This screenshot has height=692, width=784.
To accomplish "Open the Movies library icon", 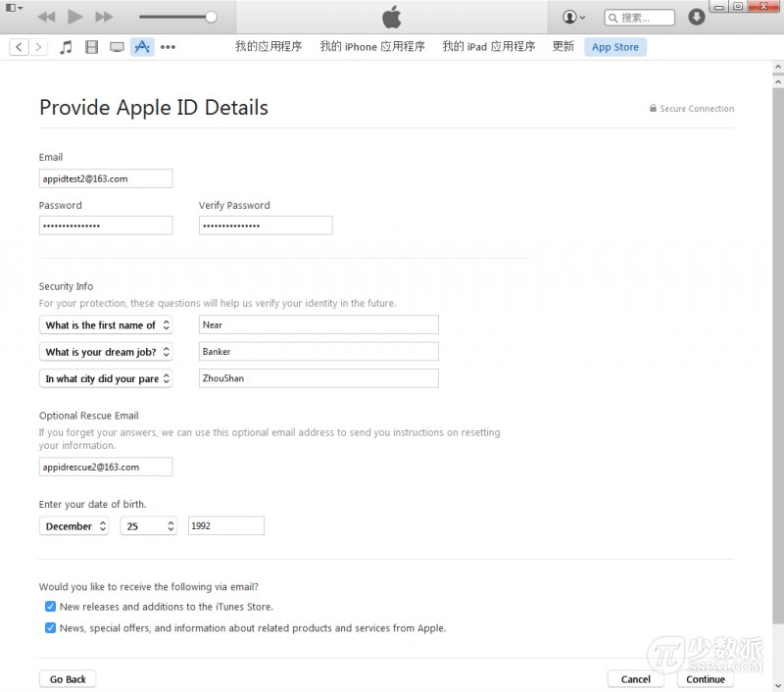I will tap(91, 47).
